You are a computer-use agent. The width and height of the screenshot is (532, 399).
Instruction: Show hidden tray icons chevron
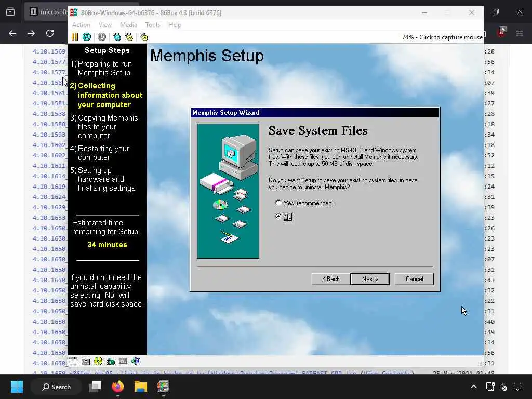pos(474,387)
